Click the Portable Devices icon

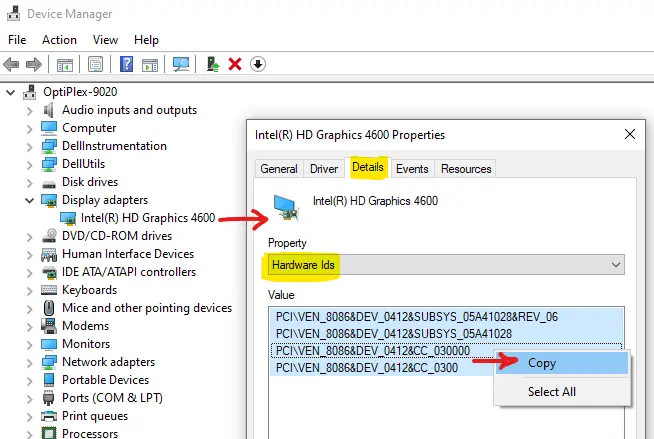pos(49,380)
